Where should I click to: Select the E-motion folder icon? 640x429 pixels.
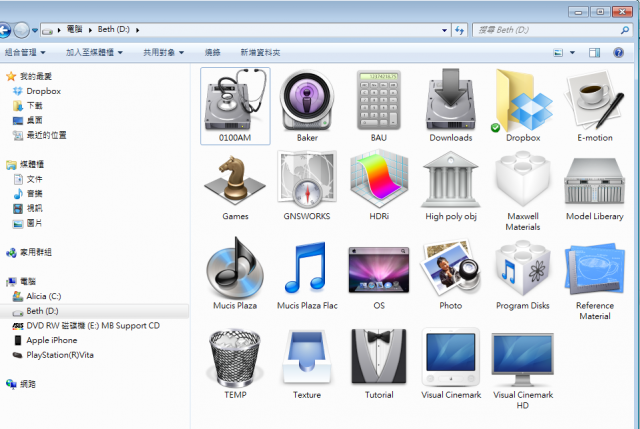595,100
